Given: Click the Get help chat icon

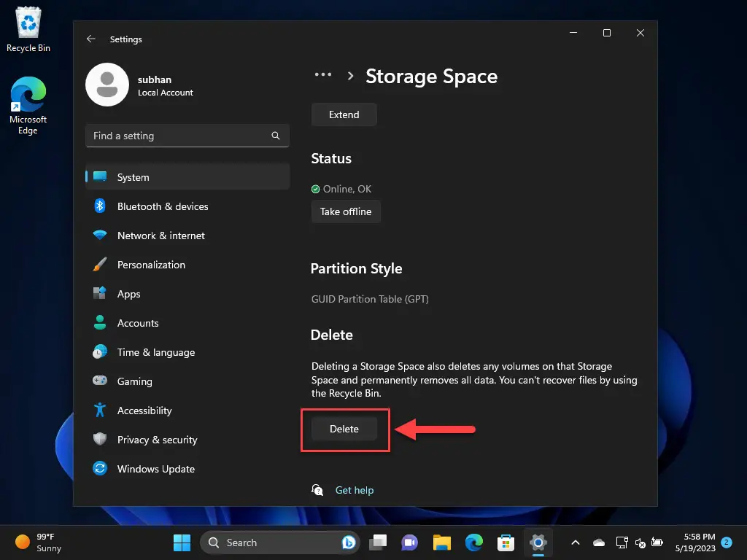Looking at the screenshot, I should coord(317,490).
